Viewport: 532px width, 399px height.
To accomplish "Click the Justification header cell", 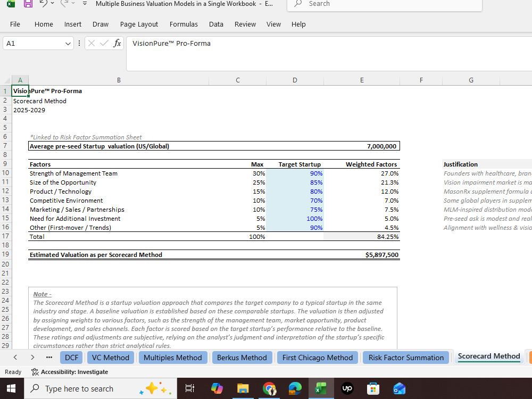I will 471,164.
